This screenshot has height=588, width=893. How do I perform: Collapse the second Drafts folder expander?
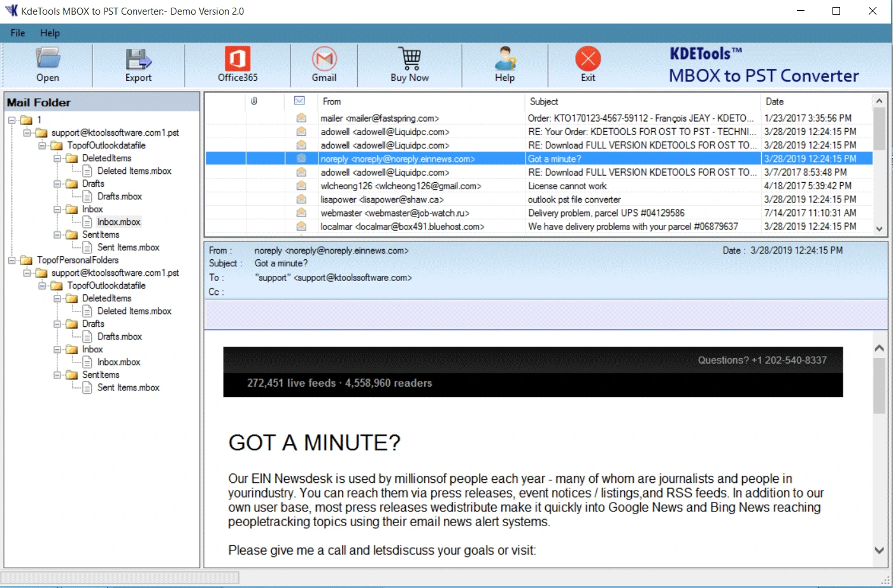click(57, 324)
